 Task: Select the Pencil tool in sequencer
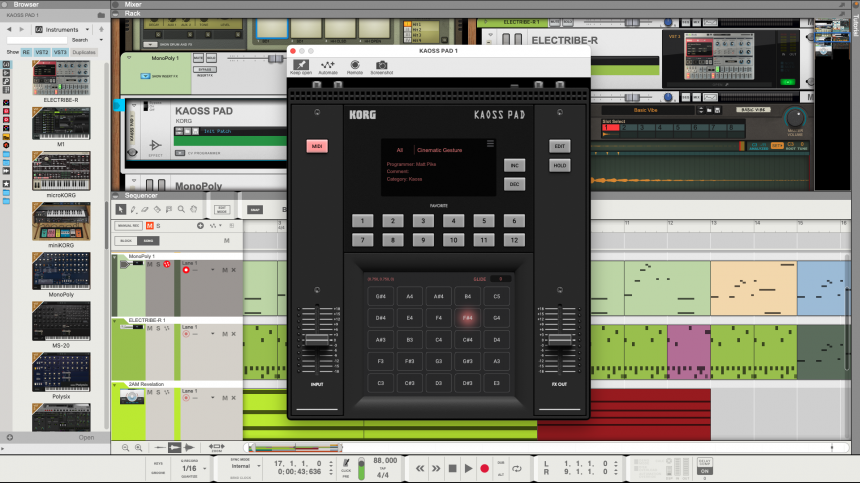(133, 209)
